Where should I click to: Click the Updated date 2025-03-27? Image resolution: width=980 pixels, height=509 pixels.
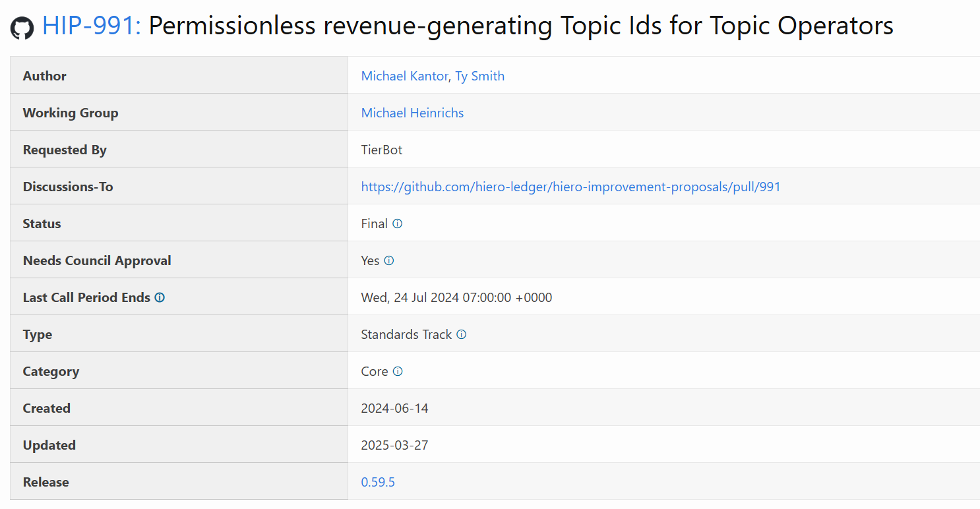[x=394, y=445]
